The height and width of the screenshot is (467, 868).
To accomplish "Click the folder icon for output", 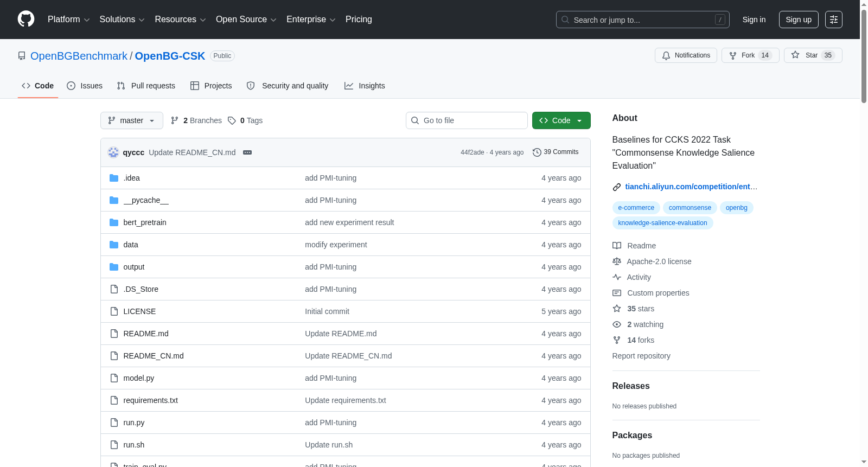I will point(114,267).
